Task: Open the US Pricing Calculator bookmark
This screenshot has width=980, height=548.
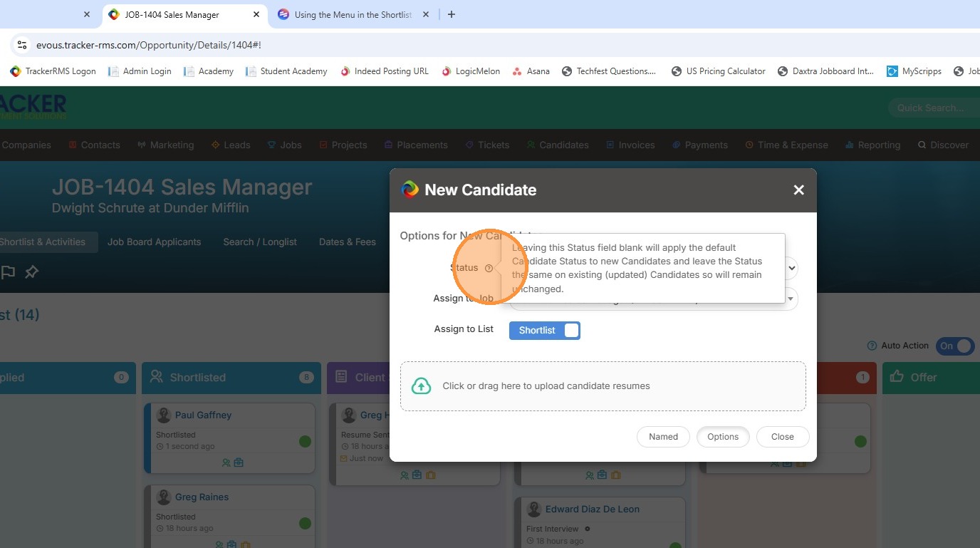Action: point(719,71)
